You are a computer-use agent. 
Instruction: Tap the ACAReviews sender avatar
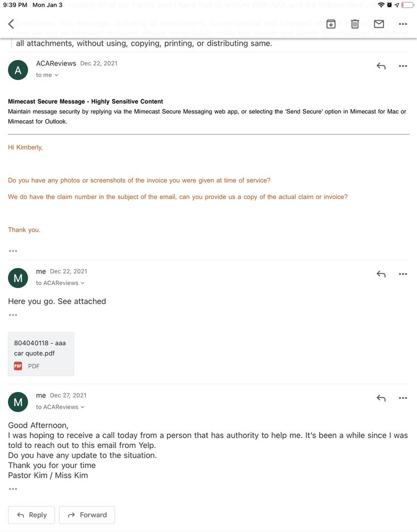pos(18,70)
